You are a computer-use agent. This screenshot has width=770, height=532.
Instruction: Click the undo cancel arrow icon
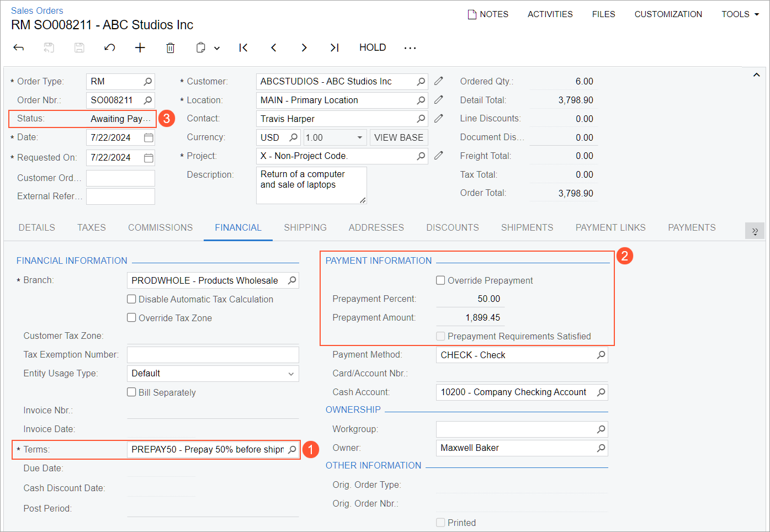pyautogui.click(x=110, y=48)
